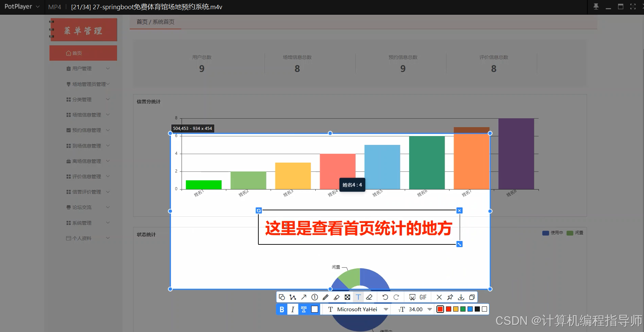Enter PotPlayer fullscreen mode icon
This screenshot has height=332, width=644.
(x=633, y=6)
